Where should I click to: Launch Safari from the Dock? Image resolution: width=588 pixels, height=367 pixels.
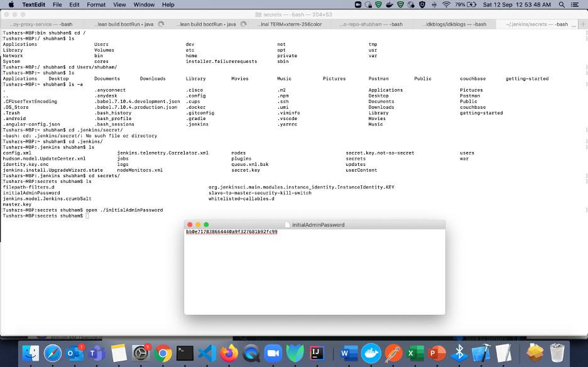[x=53, y=353]
